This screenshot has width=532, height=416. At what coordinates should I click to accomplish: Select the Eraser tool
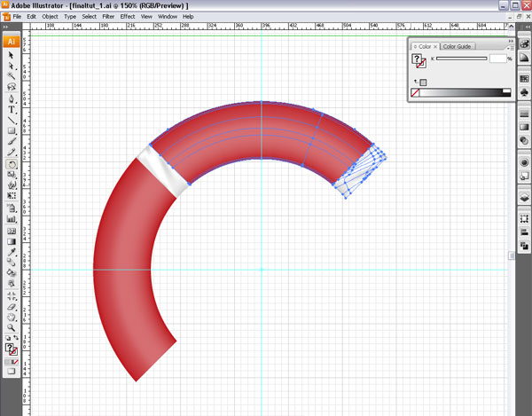(x=12, y=307)
